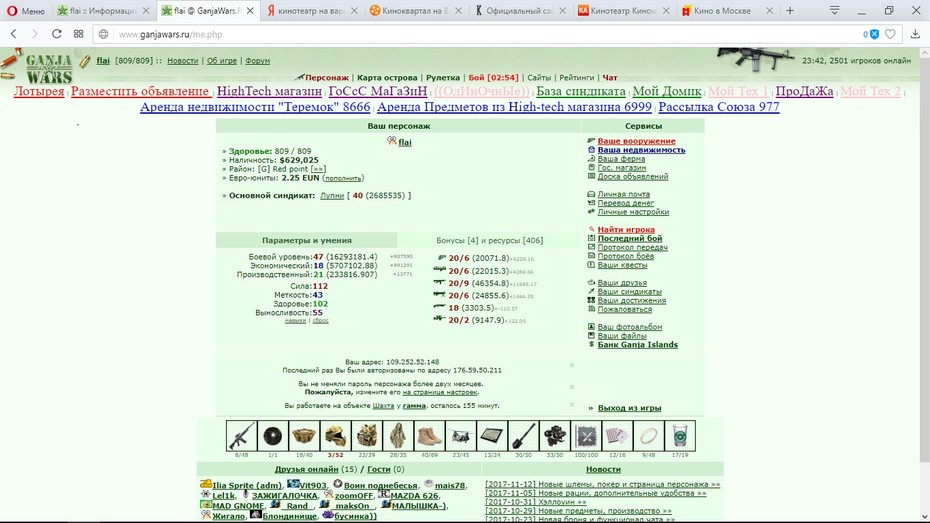The height and width of the screenshot is (523, 930).
Task: Click the tablet device inventory item
Action: 492,436
